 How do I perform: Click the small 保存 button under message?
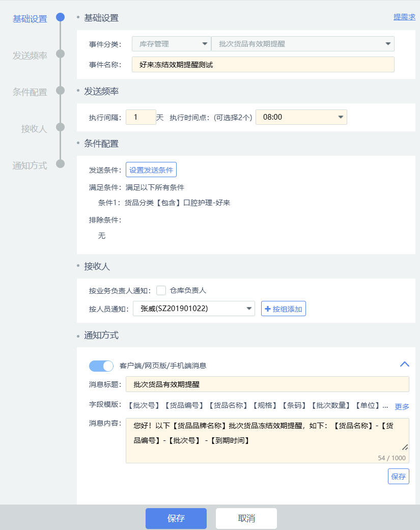(399, 476)
